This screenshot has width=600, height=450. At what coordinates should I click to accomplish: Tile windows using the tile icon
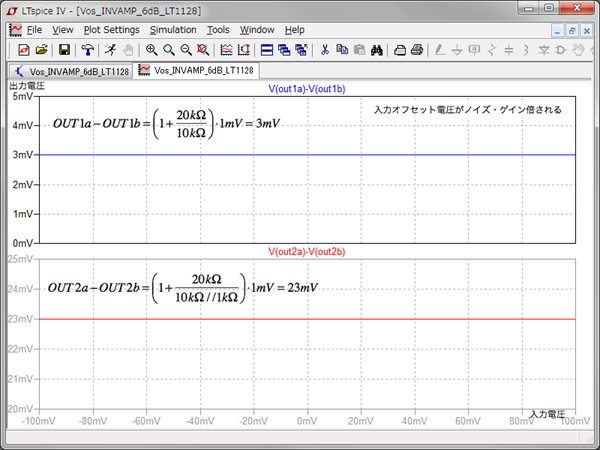[267, 49]
